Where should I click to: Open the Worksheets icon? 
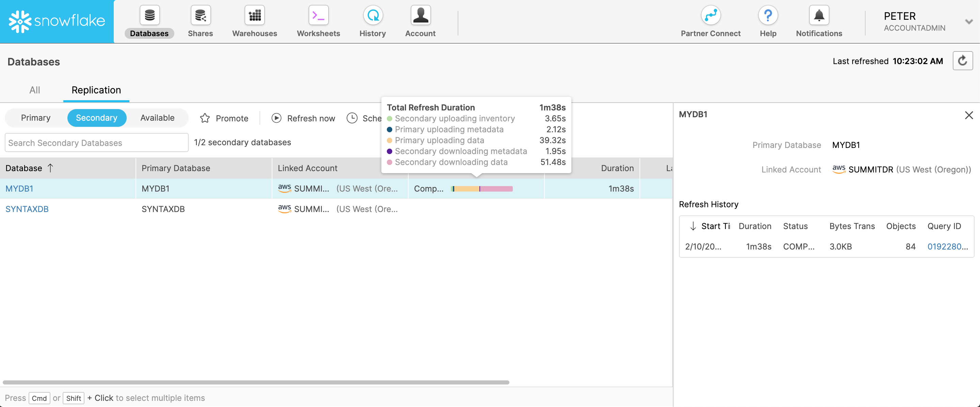pyautogui.click(x=318, y=16)
